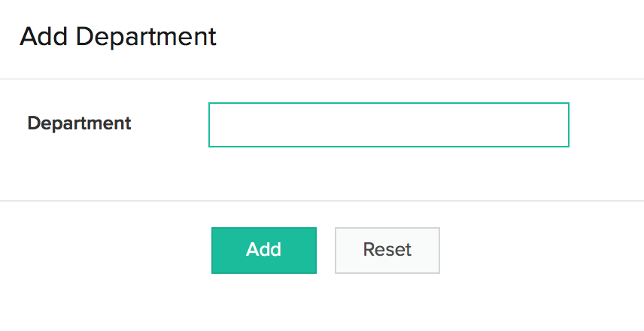Hit the gray Reset button
This screenshot has height=331, width=644.
(387, 251)
